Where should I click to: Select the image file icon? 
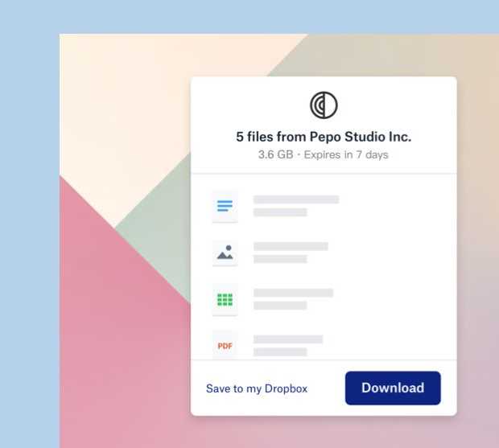[225, 253]
